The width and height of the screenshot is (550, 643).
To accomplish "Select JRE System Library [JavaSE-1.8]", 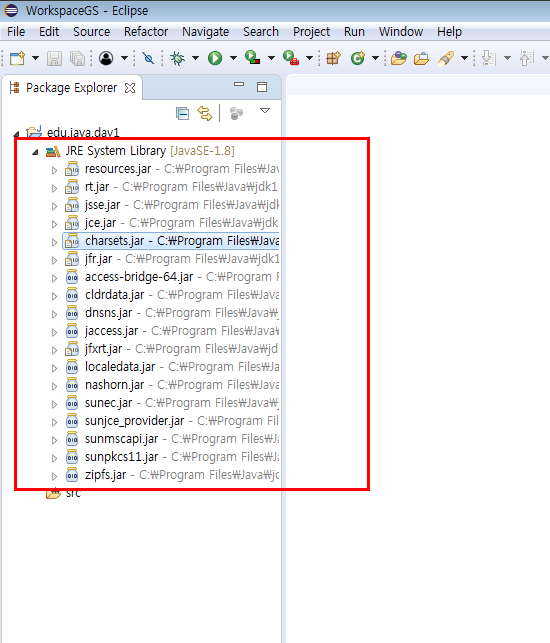I will point(150,151).
